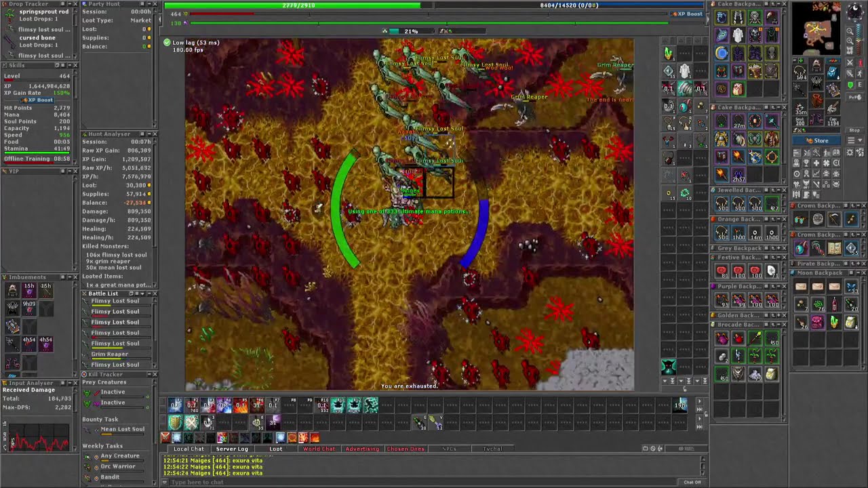Open the Loot chat tab

point(276,449)
